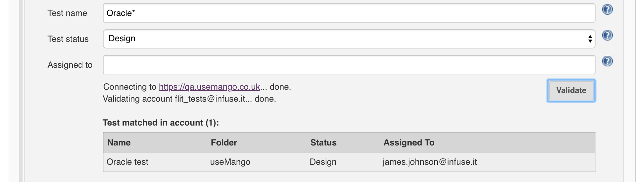The height and width of the screenshot is (182, 644).
Task: Click the Assigned to label
Action: coord(70,65)
